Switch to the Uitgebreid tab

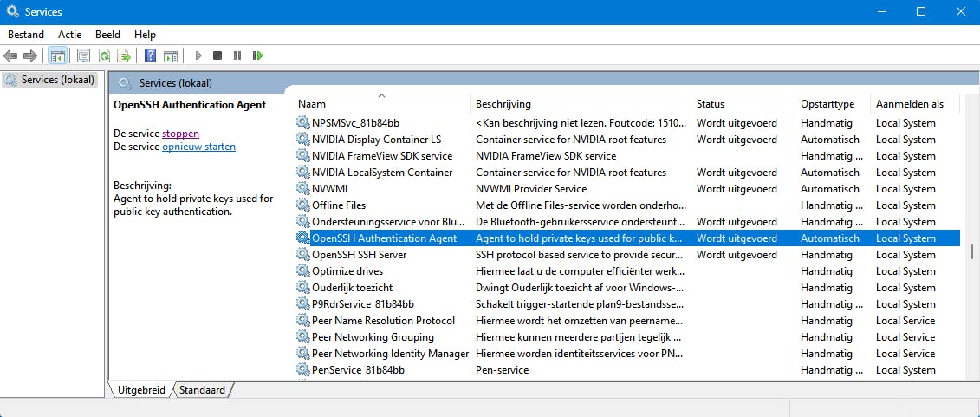tap(141, 389)
